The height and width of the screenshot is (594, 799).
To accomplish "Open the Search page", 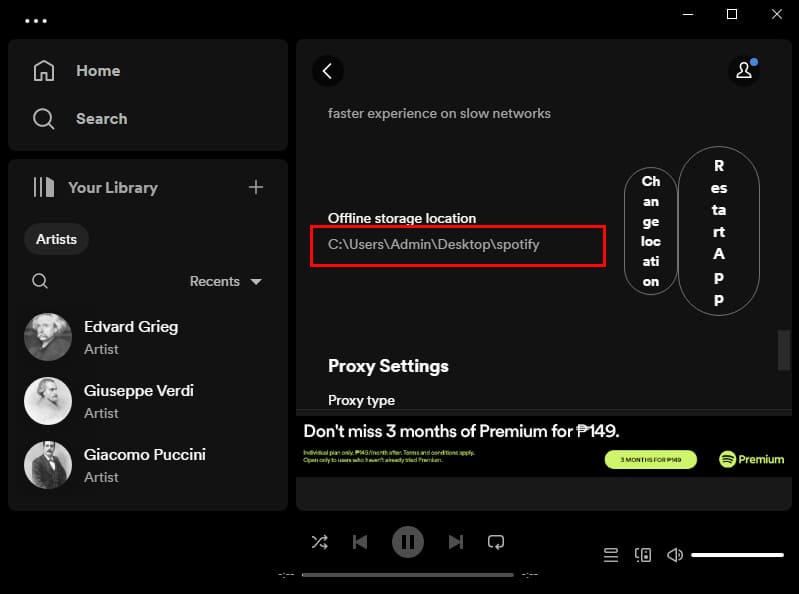I will tap(101, 119).
